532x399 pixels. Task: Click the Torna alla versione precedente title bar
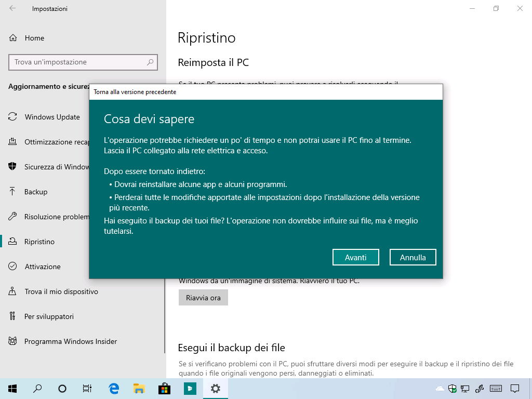point(266,92)
